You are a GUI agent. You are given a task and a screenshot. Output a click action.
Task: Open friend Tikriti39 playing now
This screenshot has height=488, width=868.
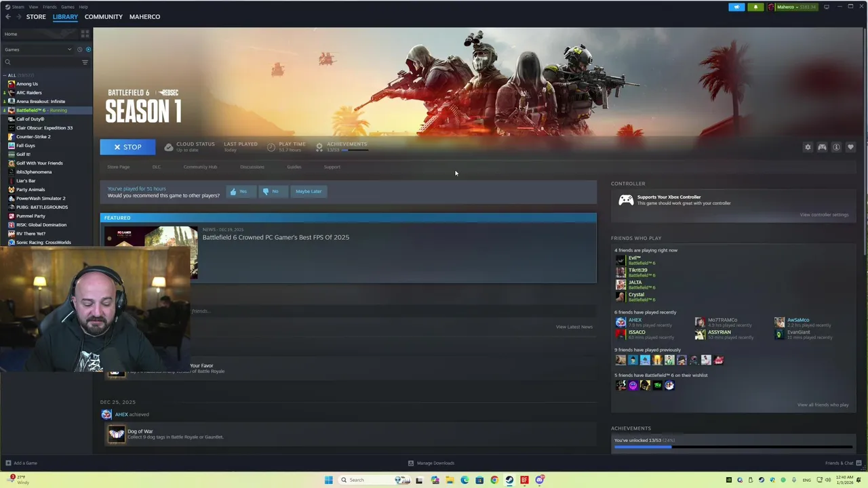[x=637, y=270]
